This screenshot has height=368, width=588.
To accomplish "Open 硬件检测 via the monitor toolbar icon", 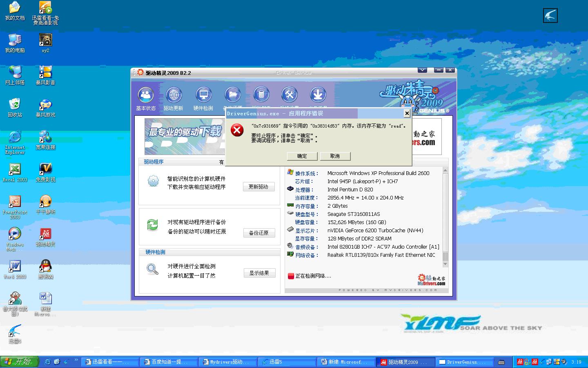I will coord(203,95).
